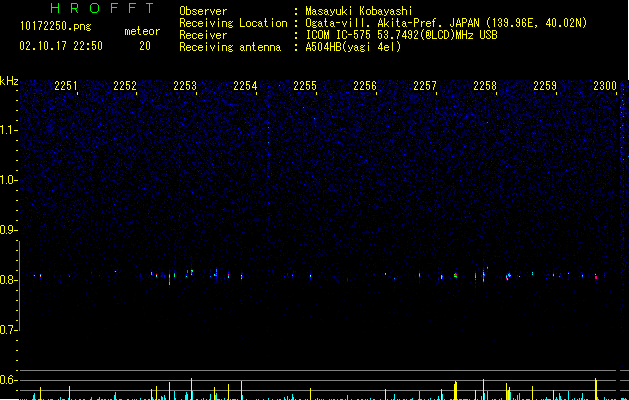Screen dimensions: 629x400
Task: Click the 2259 time marker
Action: [545, 86]
